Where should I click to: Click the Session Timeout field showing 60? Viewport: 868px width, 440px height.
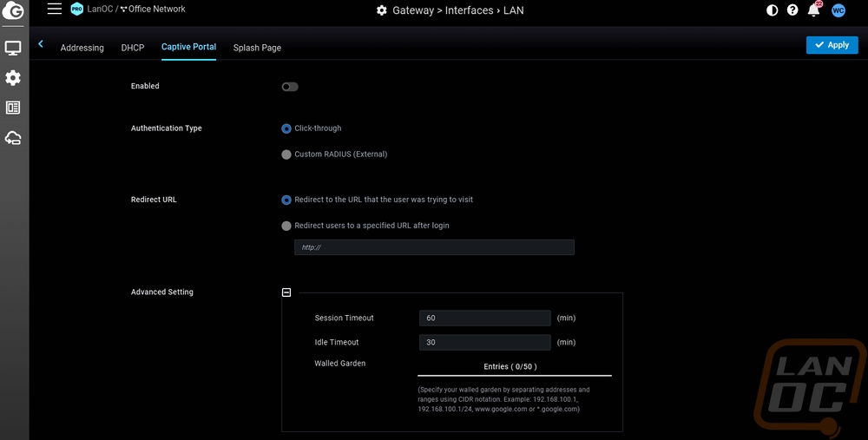(485, 319)
